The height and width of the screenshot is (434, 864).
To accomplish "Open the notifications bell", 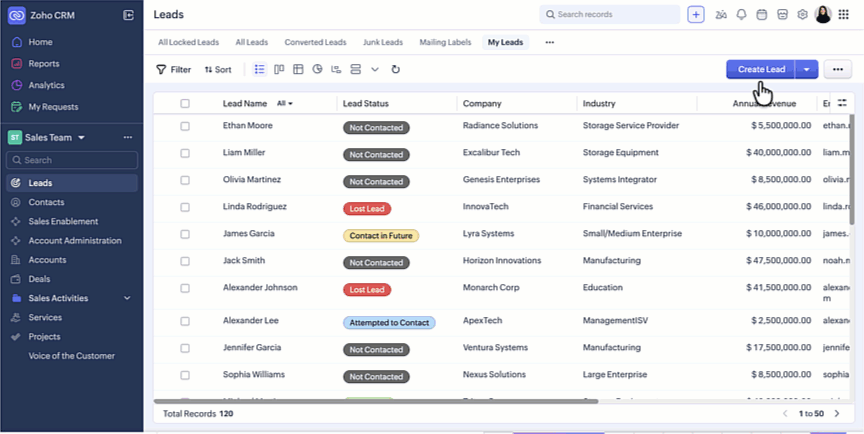I will (x=741, y=14).
